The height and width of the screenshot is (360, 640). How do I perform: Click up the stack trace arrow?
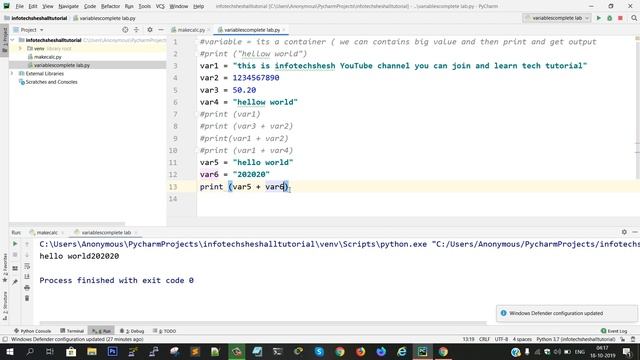point(27,244)
